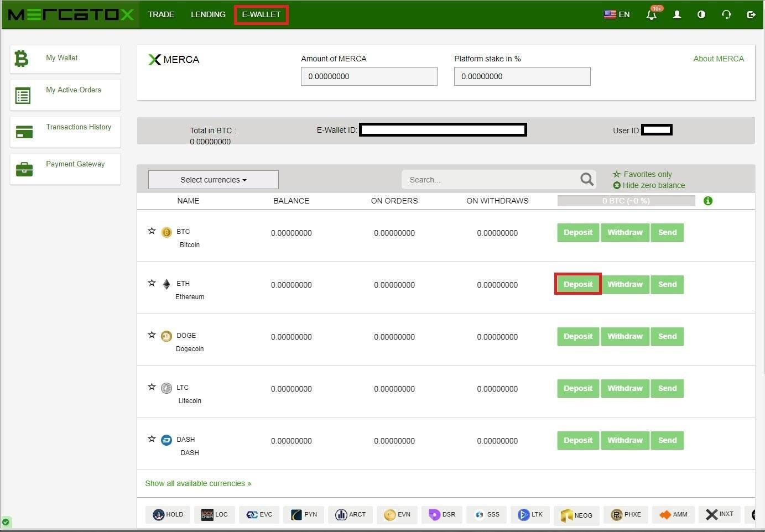The height and width of the screenshot is (532, 765).
Task: Toggle dark/light contrast theme icon
Action: pos(701,14)
